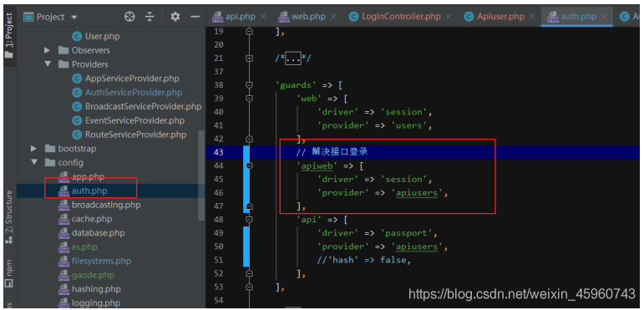Click 'apiusers' provider value on line 46
Image resolution: width=644 pixels, height=310 pixels.
click(x=417, y=192)
